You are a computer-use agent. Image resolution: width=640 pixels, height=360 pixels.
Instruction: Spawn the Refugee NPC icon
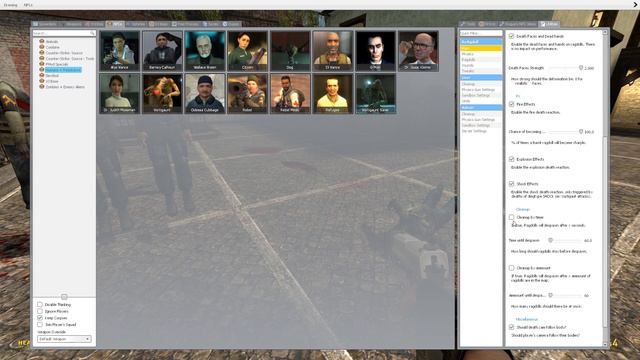tap(333, 93)
